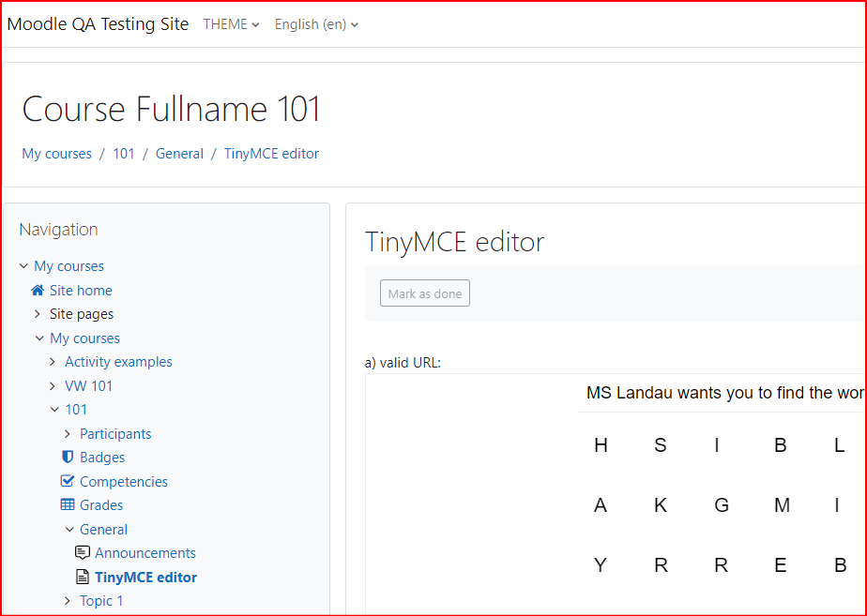Image resolution: width=867 pixels, height=616 pixels.
Task: Click the Course Fullname 101 heading
Action: [172, 109]
